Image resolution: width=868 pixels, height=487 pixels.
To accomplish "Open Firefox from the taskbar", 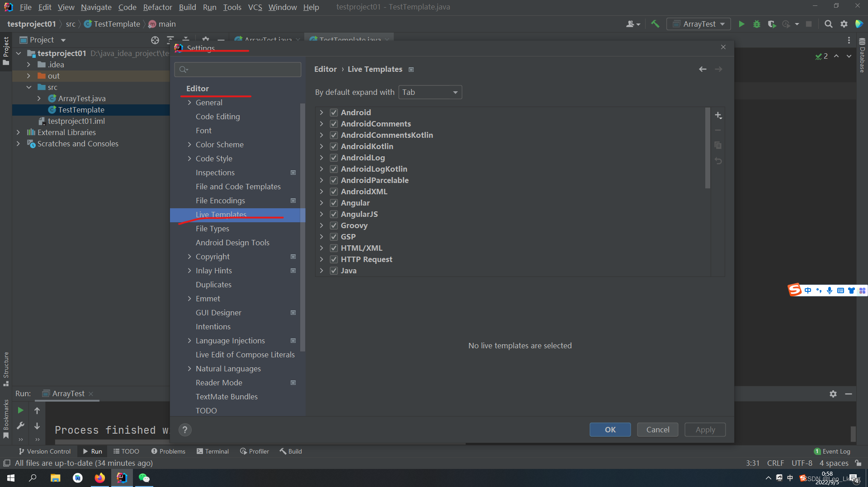I will (99, 478).
